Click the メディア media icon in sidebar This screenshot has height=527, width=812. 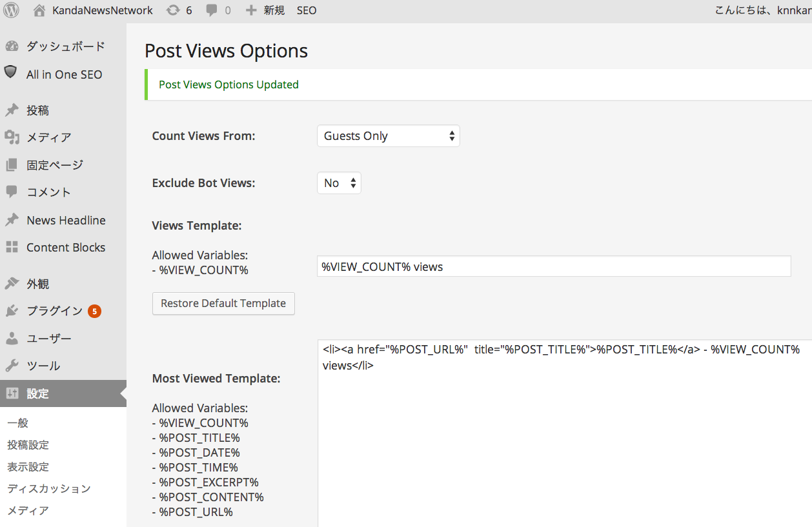click(x=12, y=137)
